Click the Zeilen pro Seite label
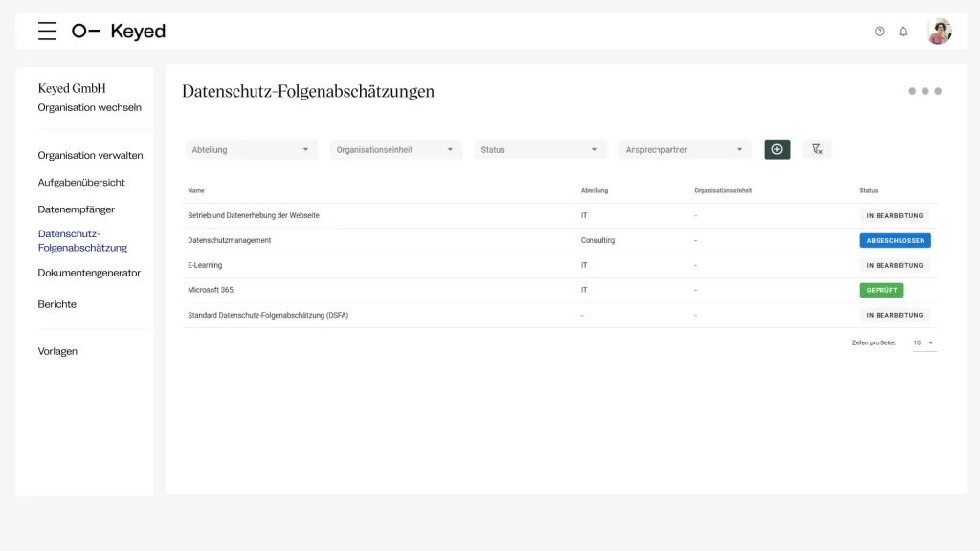 click(x=873, y=343)
